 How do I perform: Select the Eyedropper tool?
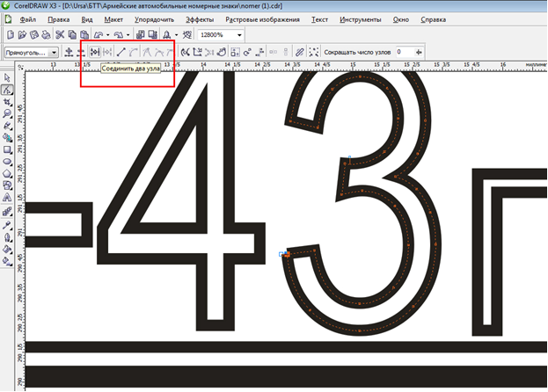7,225
